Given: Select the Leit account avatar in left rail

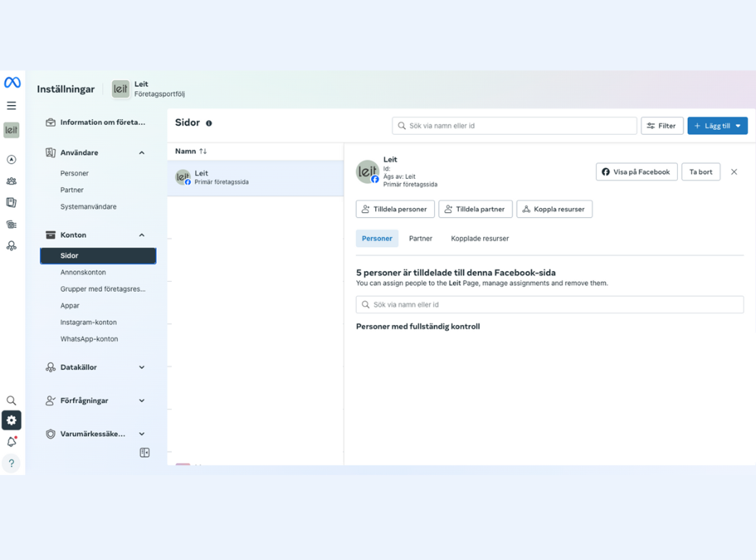Looking at the screenshot, I should [11, 130].
